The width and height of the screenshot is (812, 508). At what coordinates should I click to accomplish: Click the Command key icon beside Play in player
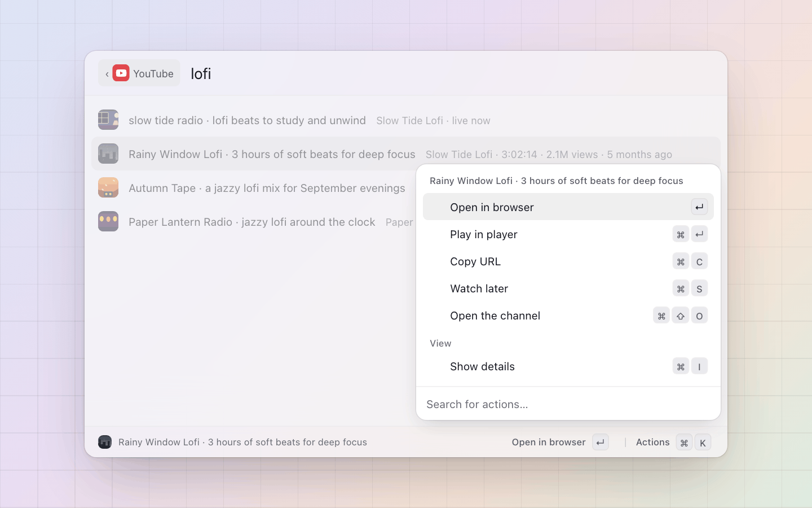click(681, 234)
